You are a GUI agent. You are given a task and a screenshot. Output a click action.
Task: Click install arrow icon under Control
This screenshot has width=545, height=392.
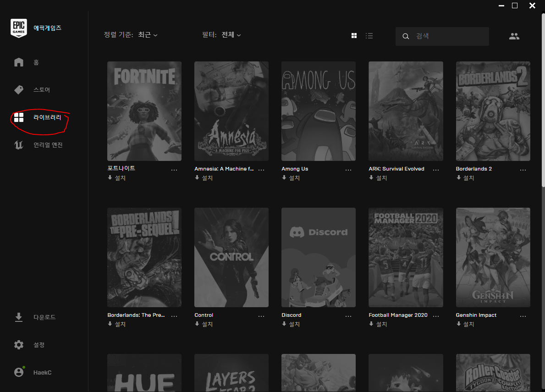coord(197,324)
